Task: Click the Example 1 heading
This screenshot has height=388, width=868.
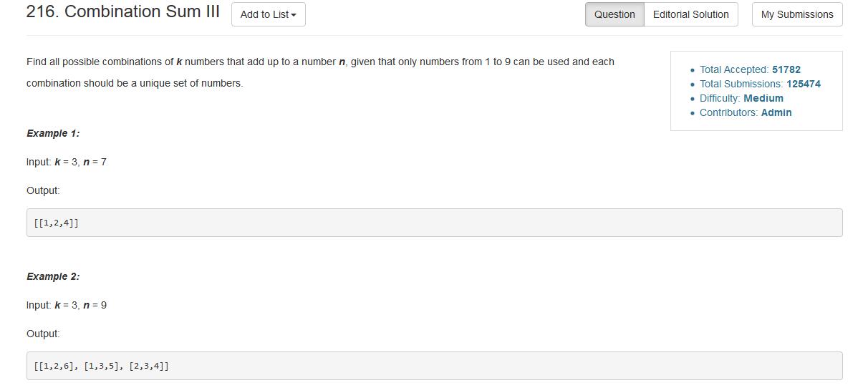Action: click(53, 133)
